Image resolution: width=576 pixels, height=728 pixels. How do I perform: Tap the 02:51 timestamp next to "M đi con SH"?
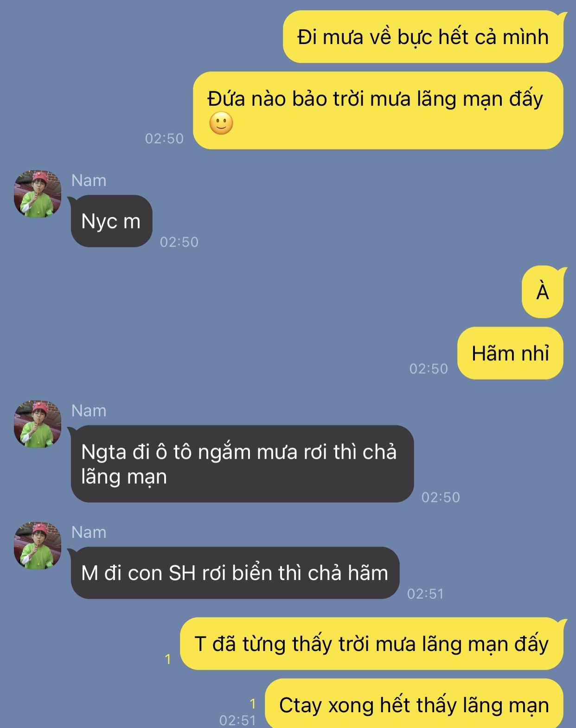(426, 594)
